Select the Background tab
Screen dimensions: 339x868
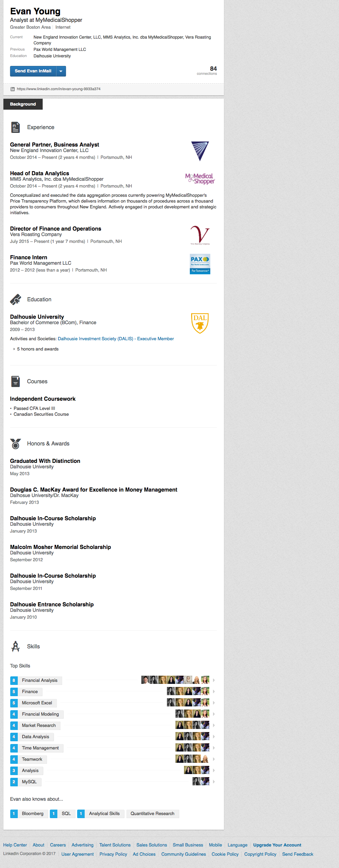(23, 104)
